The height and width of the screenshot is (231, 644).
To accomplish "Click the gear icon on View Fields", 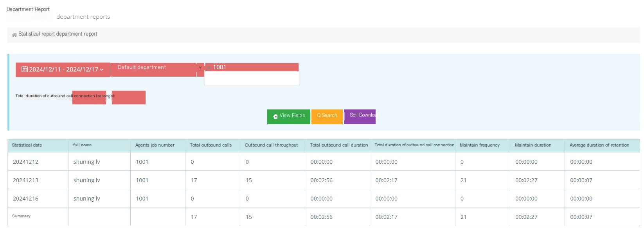I will click(x=275, y=116).
